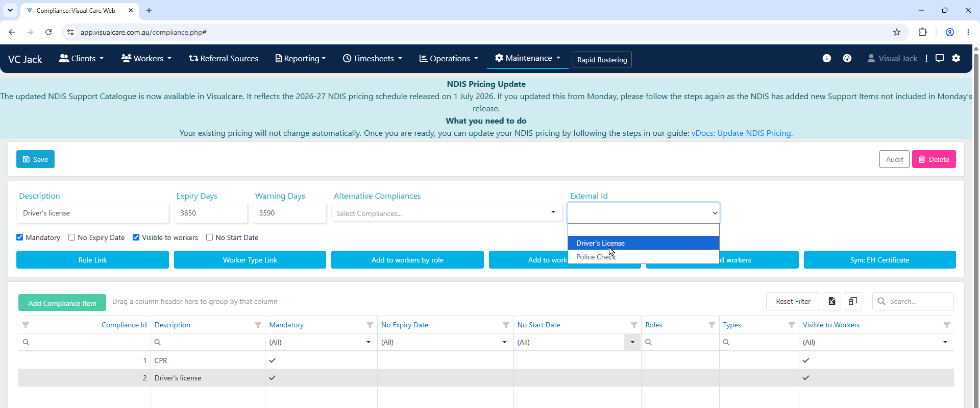Click the Expiry Days field
The image size is (980, 408).
(x=211, y=213)
